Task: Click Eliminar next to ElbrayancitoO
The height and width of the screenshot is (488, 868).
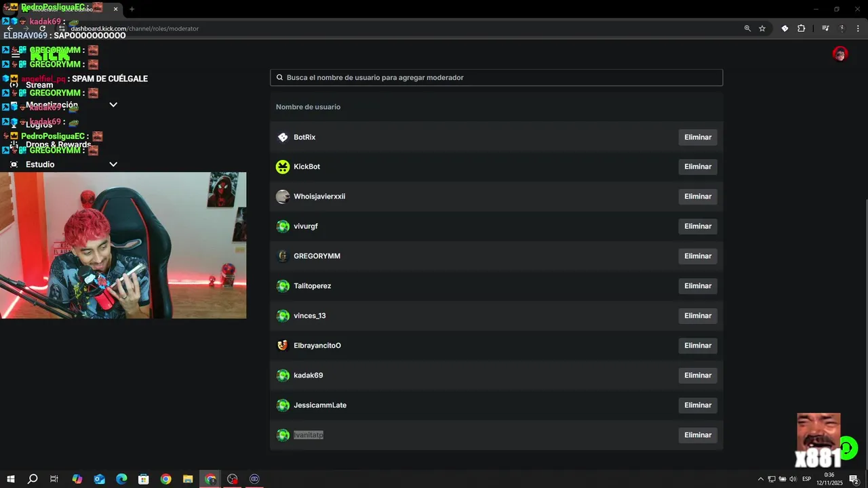Action: point(698,346)
